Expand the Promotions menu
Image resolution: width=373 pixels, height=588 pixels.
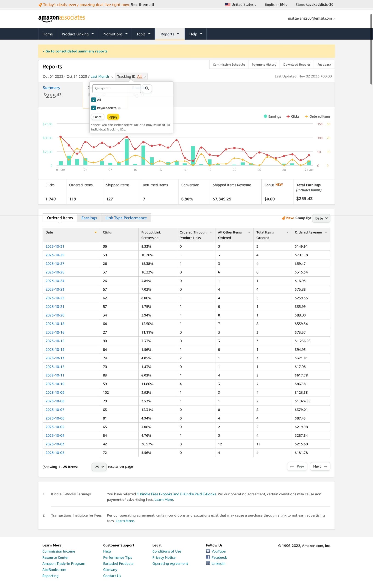pyautogui.click(x=115, y=34)
